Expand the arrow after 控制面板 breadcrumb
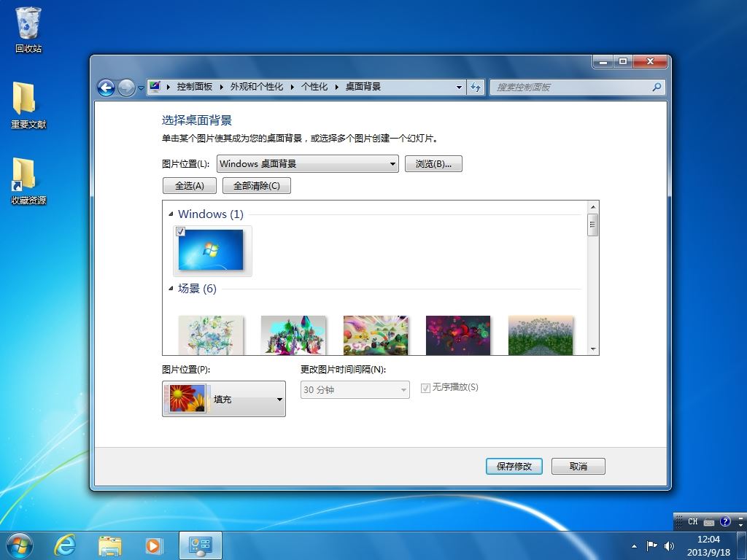Image resolution: width=747 pixels, height=560 pixels. tap(221, 87)
